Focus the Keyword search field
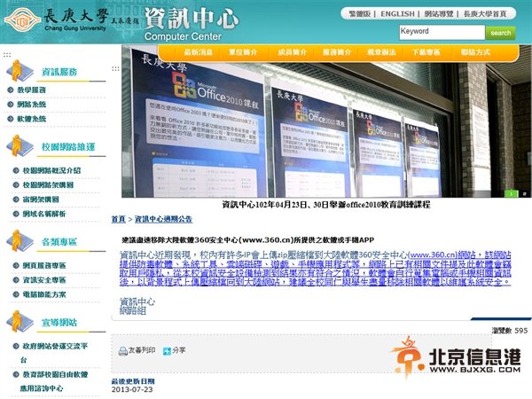The image size is (532, 399). point(442,33)
